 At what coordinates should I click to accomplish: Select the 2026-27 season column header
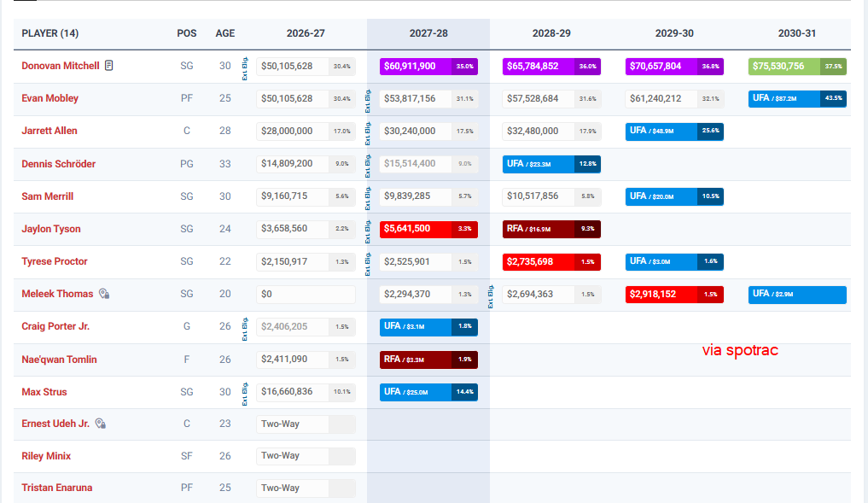click(x=306, y=33)
